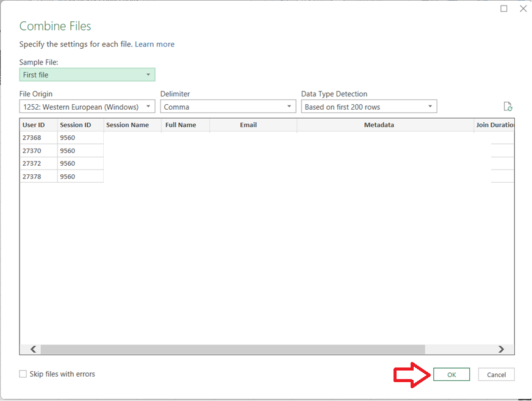
Task: Select the Session ID column header
Action: click(75, 125)
